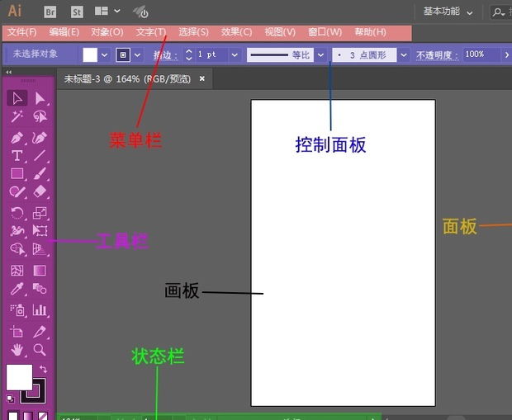Reset to default fill and stroke
Screen dimensions: 512x420
[x=10, y=398]
